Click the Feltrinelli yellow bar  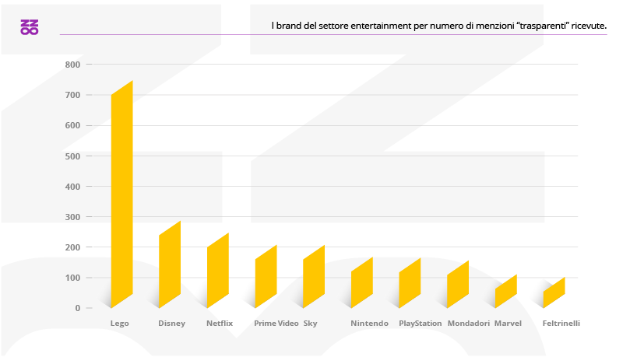[x=554, y=292]
